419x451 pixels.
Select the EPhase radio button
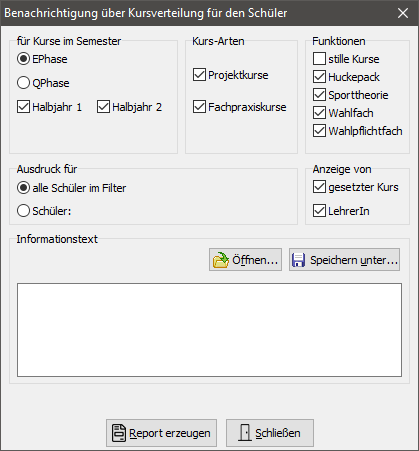[23, 59]
